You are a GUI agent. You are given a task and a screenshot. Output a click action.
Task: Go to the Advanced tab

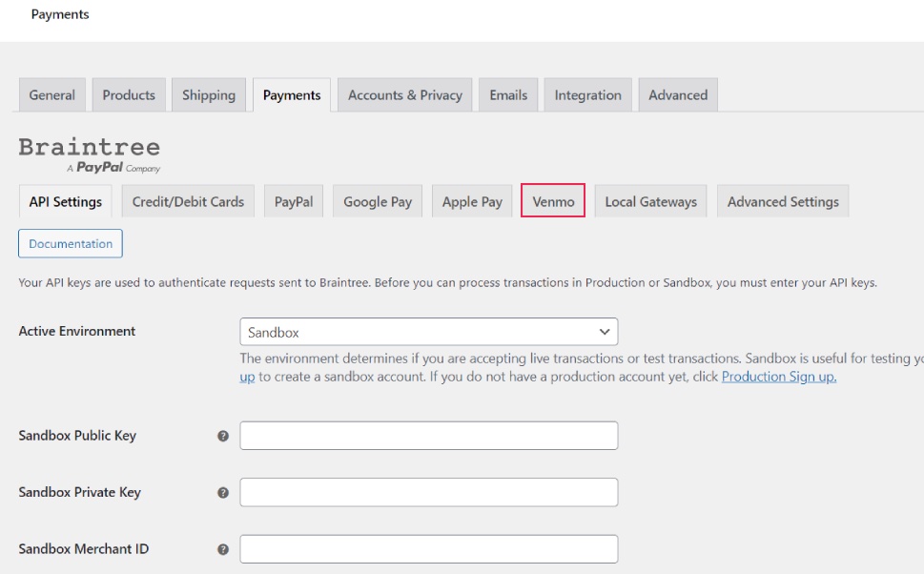pyautogui.click(x=678, y=95)
